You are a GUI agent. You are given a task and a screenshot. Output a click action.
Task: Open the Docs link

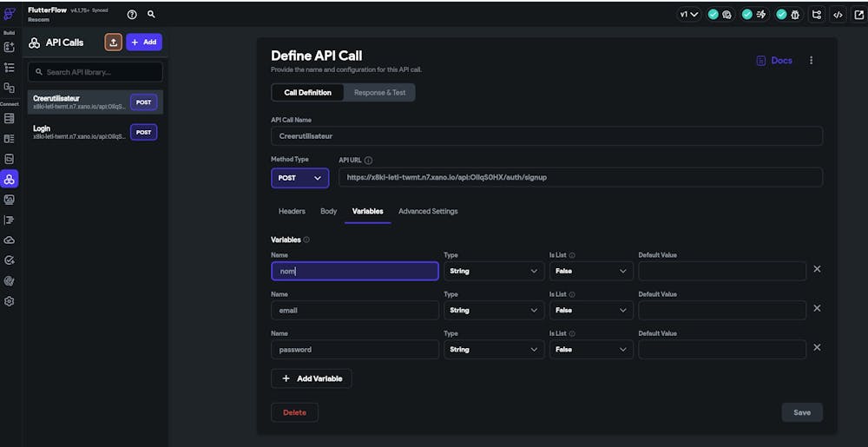(774, 61)
